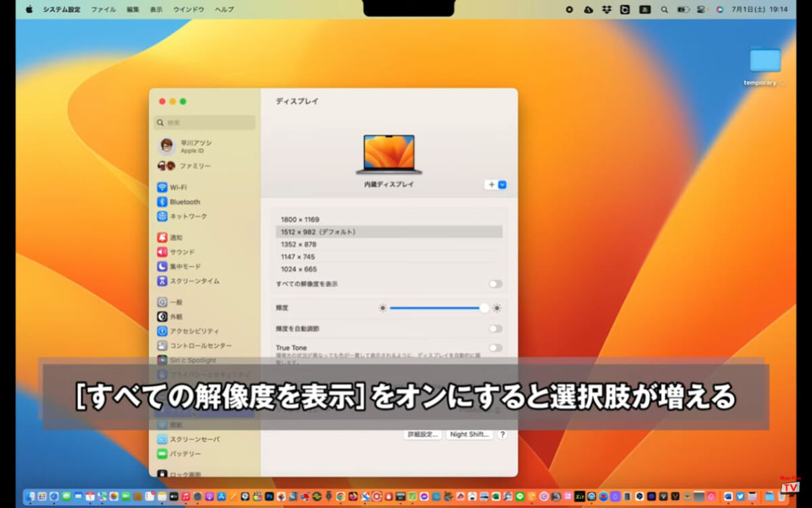The height and width of the screenshot is (508, 812).
Task: Open Launchpad from the Dock
Action: [42, 496]
